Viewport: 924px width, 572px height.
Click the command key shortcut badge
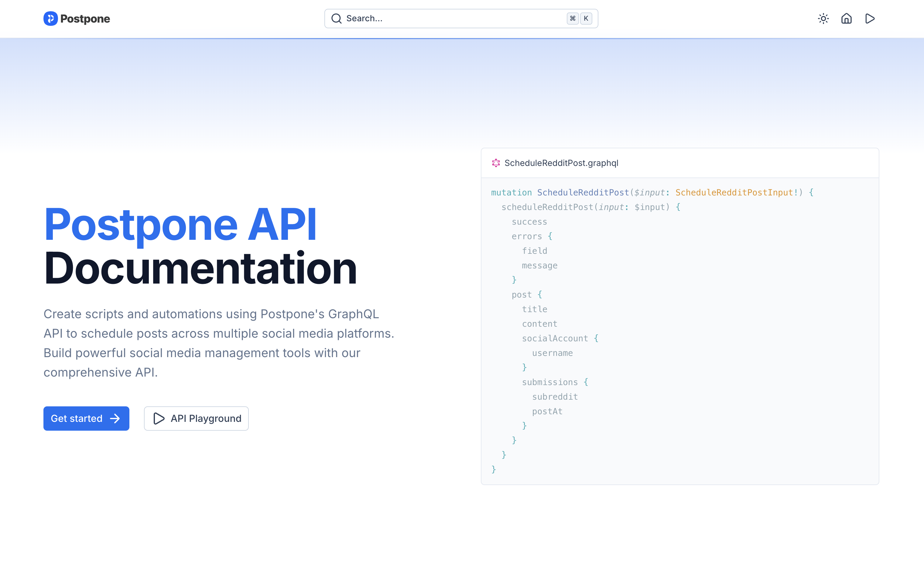point(572,19)
